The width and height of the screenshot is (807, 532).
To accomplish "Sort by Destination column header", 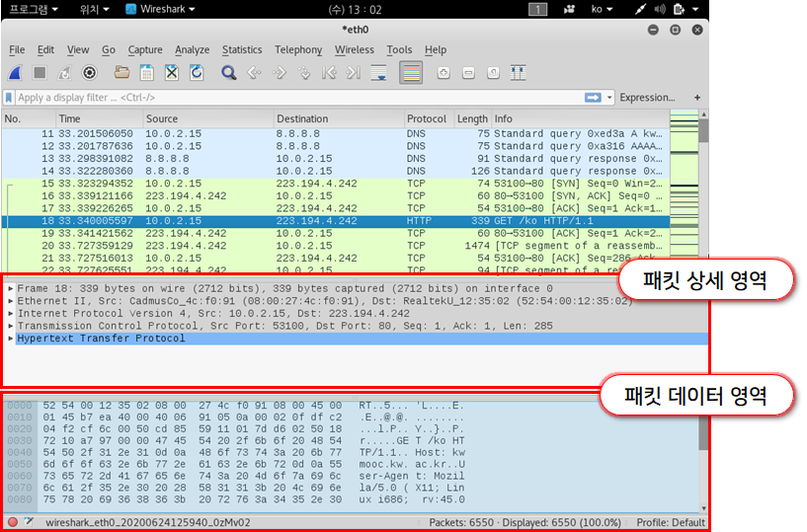I will click(x=339, y=118).
